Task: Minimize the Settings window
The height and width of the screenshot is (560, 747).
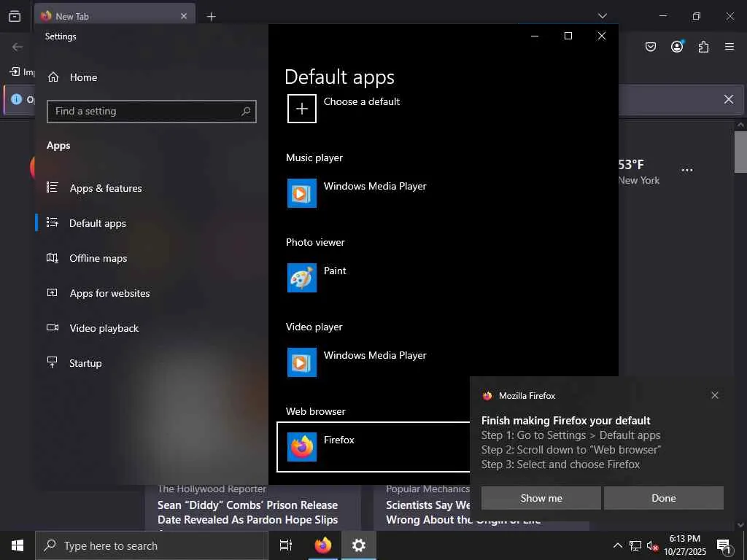Action: tap(535, 36)
